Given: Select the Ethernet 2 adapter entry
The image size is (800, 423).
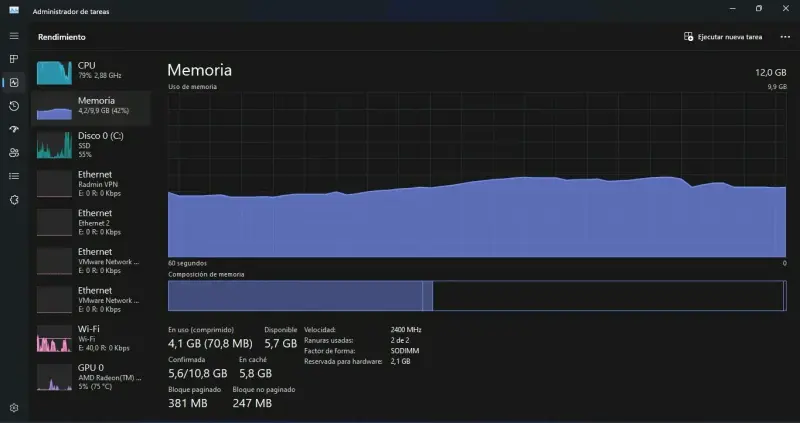Looking at the screenshot, I should click(91, 222).
